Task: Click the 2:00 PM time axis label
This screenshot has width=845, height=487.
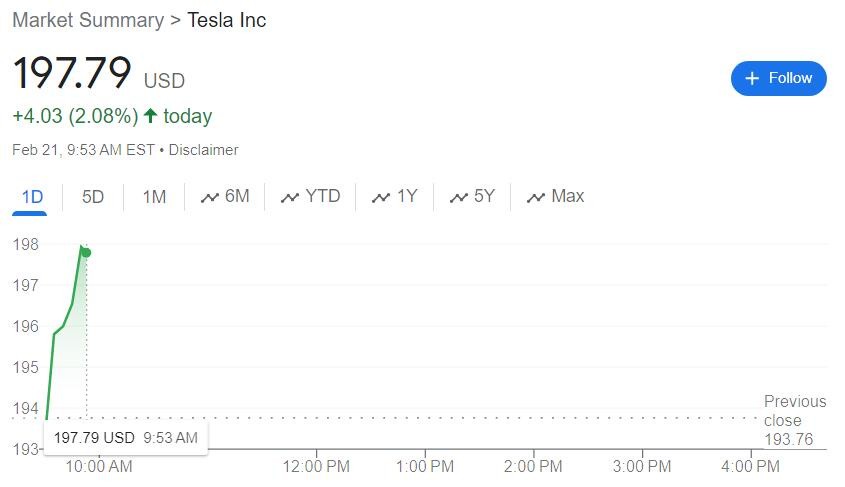Action: point(533,466)
